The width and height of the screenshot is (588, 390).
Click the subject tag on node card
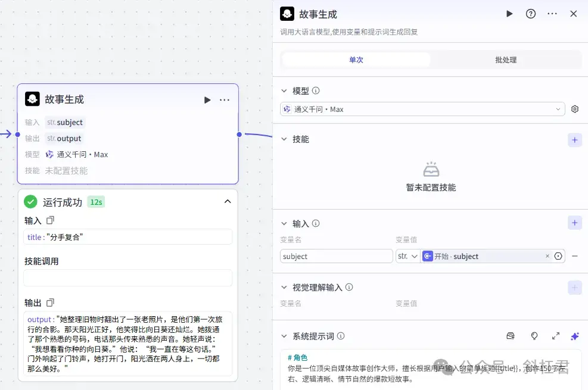[65, 123]
